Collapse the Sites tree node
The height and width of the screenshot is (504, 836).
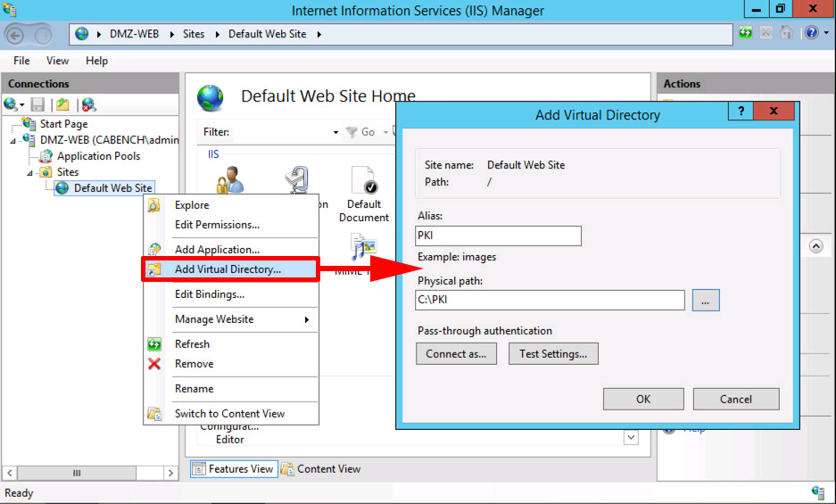[30, 173]
